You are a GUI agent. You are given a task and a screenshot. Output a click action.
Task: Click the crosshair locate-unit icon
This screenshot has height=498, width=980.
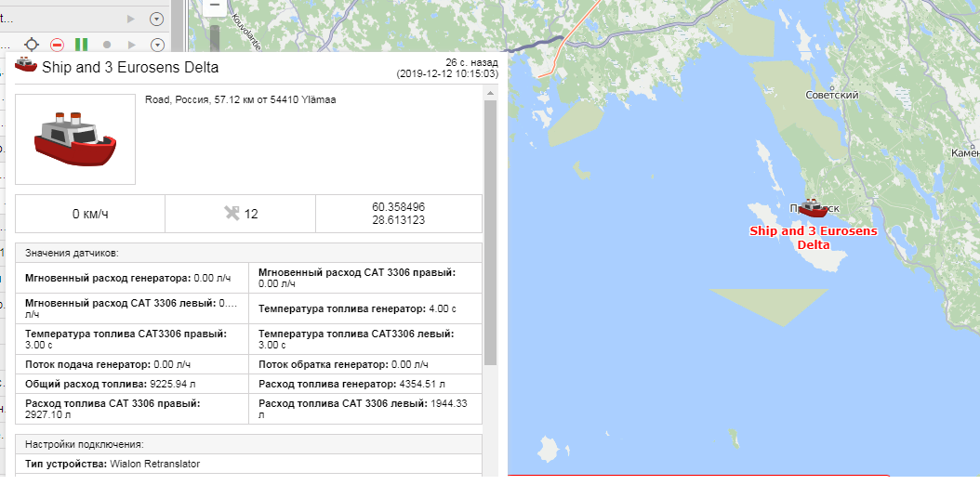point(32,45)
